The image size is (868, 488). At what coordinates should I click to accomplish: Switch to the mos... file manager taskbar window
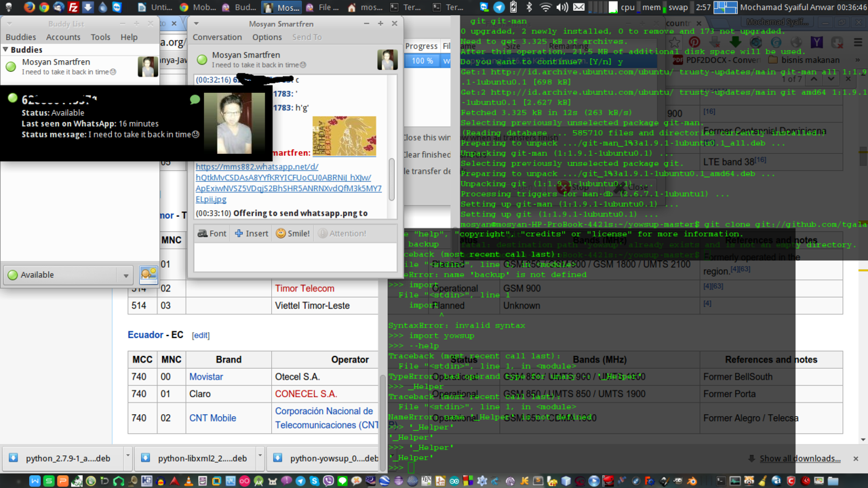(365, 7)
